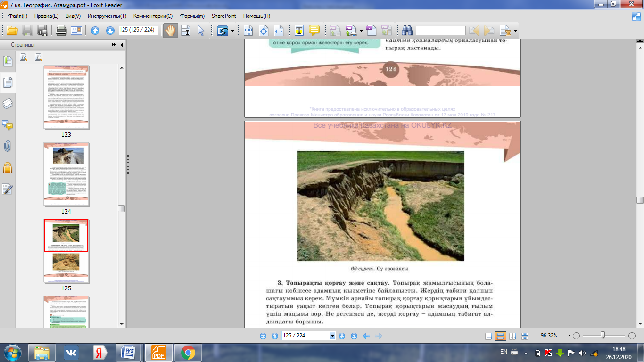Viewport: 644px width, 362px height.
Task: Click the Fit Width icon
Action: pyautogui.click(x=279, y=31)
